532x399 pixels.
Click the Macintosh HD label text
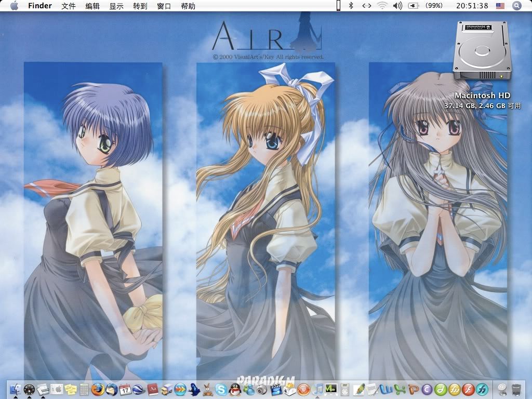[x=483, y=96]
